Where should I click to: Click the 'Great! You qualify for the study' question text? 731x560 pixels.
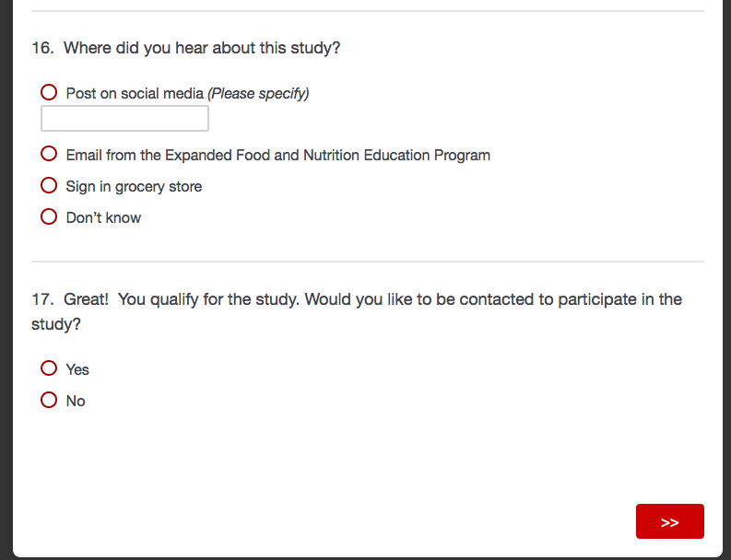pos(369,299)
